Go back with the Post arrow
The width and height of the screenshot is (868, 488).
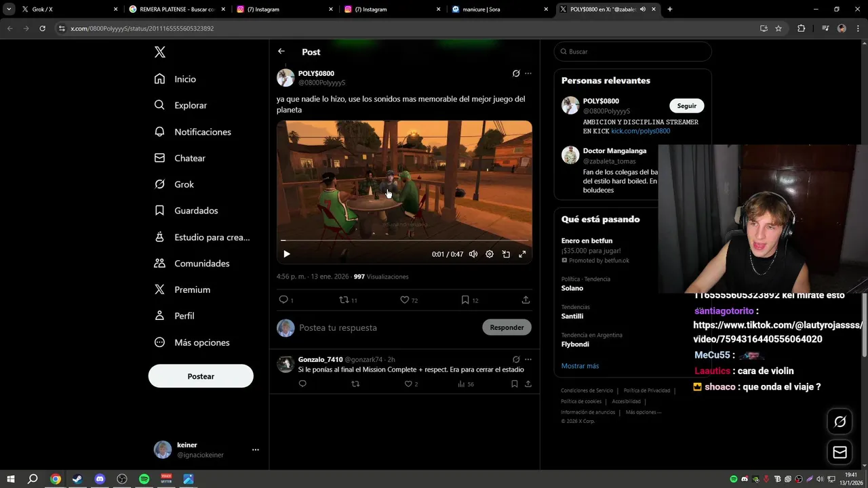pos(281,52)
